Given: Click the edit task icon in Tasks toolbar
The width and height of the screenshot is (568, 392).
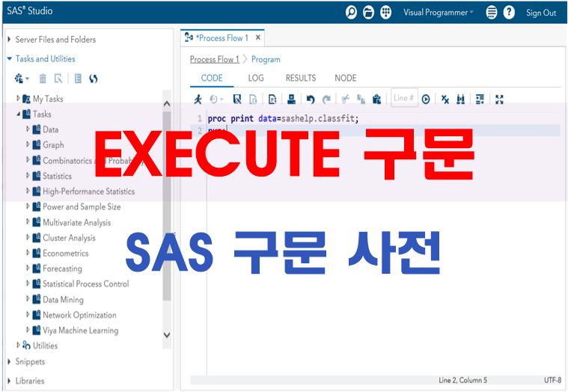Looking at the screenshot, I should (x=58, y=79).
